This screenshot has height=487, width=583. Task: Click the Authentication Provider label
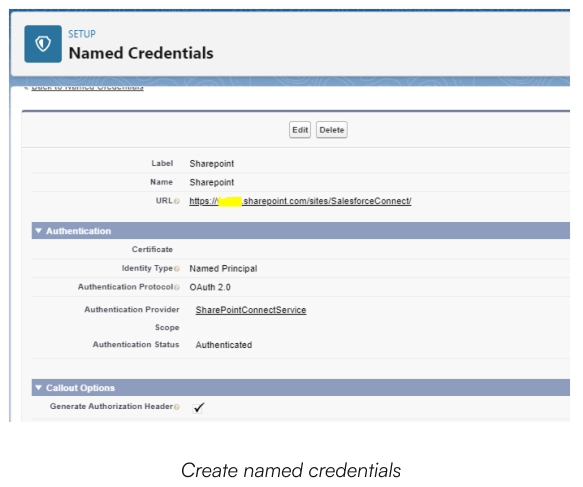point(132,309)
